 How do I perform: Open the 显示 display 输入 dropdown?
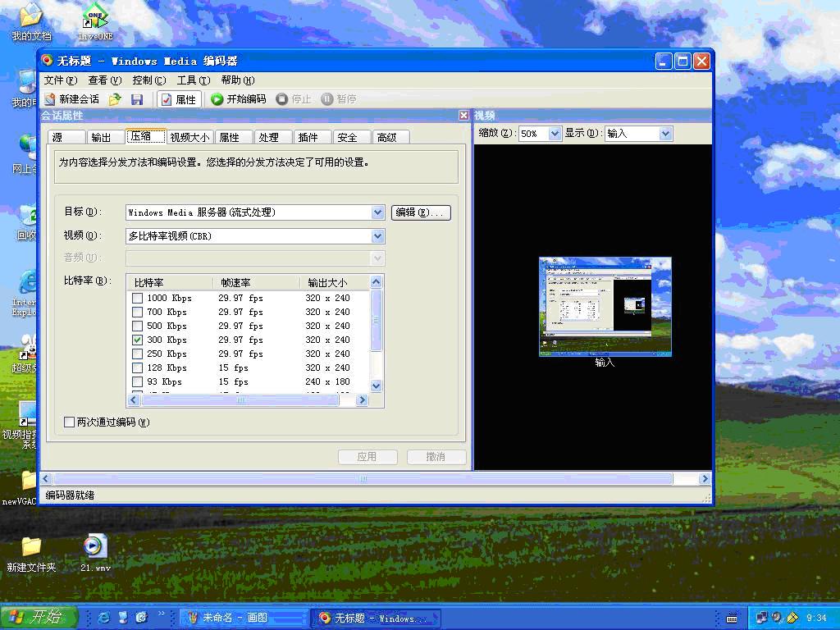pos(665,134)
